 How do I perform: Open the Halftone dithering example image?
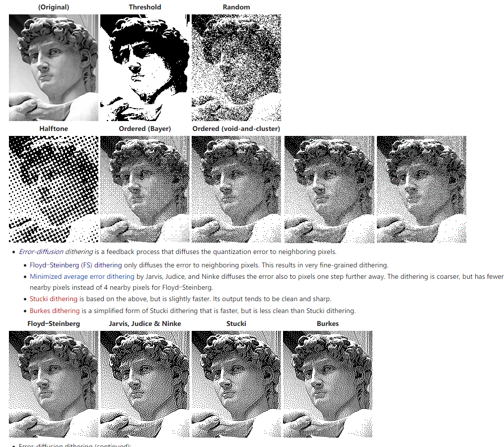pos(53,189)
